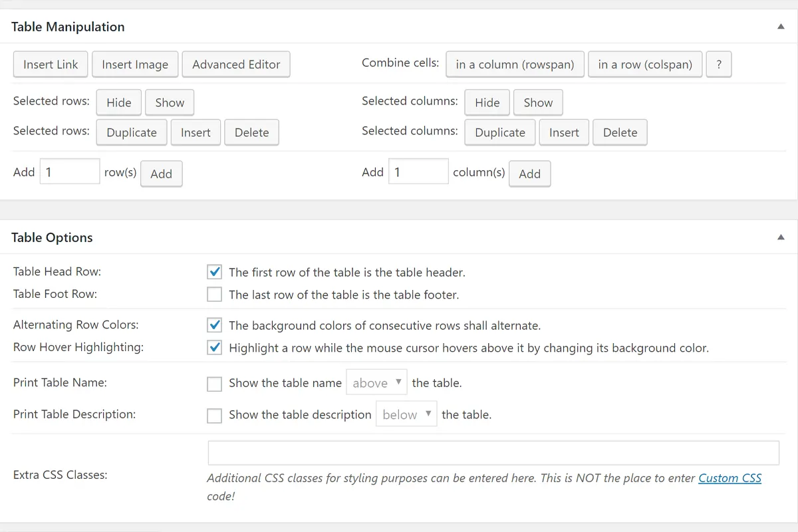Image resolution: width=798 pixels, height=532 pixels.
Task: Open Insert Image dialog
Action: (x=135, y=65)
